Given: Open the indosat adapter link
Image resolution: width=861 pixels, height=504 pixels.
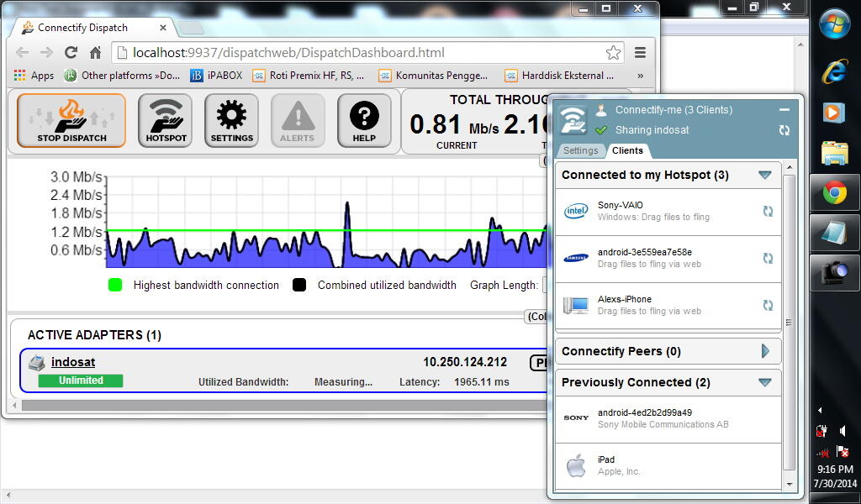Looking at the screenshot, I should point(73,362).
